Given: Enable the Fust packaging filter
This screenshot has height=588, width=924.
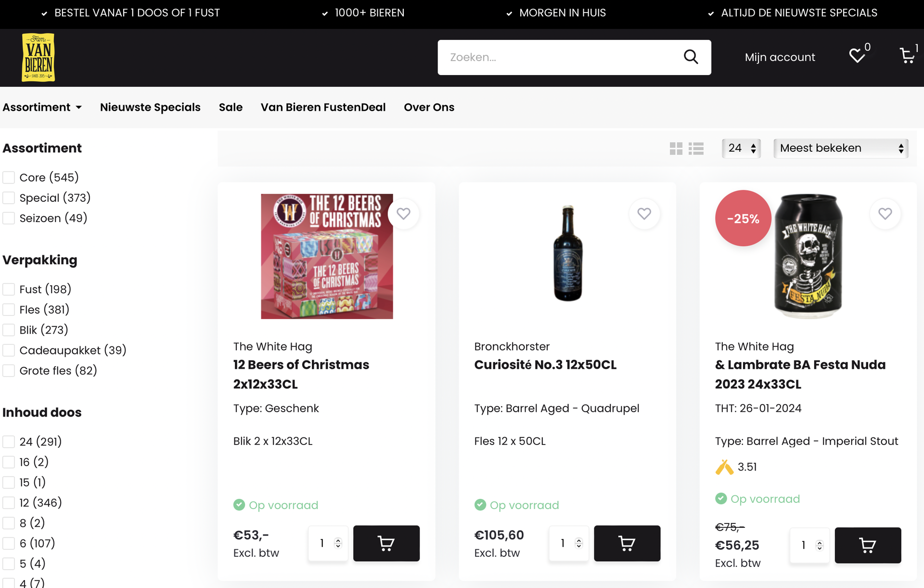Looking at the screenshot, I should 9,289.
